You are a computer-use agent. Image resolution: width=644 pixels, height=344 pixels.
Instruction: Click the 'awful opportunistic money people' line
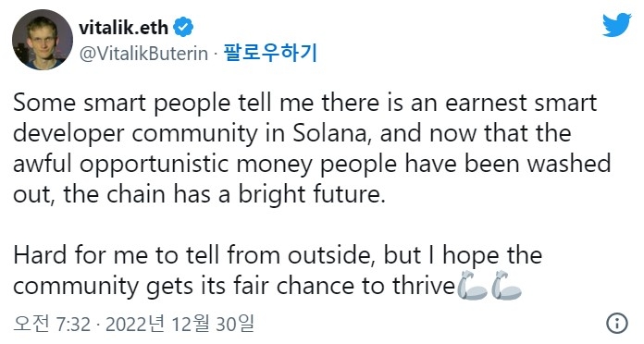click(x=312, y=164)
